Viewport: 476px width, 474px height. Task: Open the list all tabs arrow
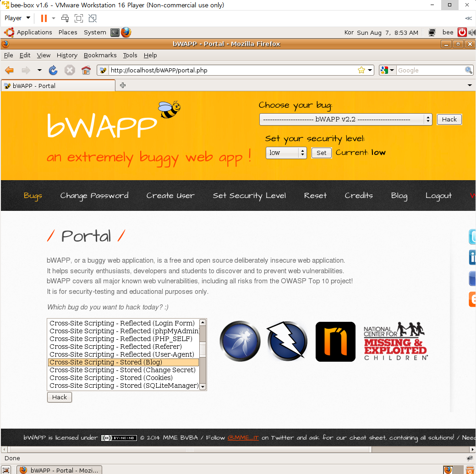pos(470,85)
